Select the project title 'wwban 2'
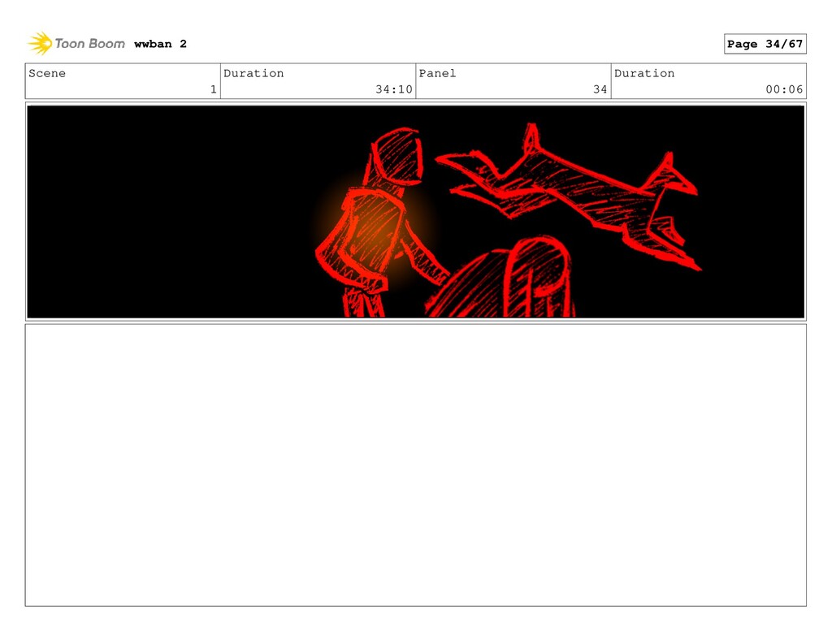This screenshot has width=832, height=644. point(160,44)
